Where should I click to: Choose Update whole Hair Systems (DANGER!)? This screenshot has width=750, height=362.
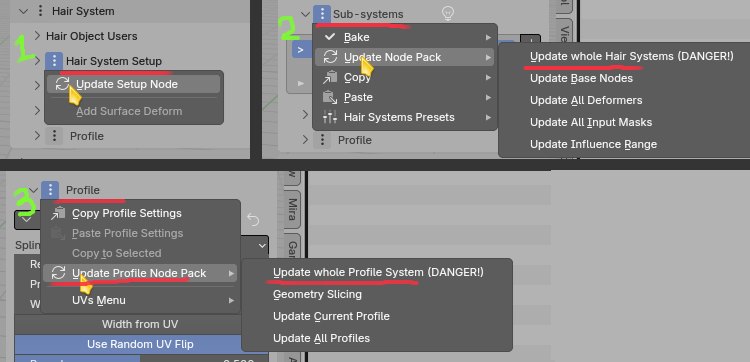point(631,56)
